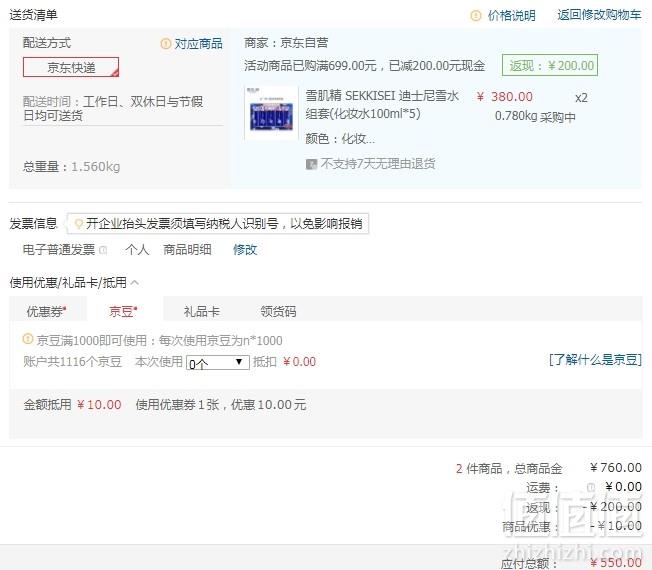
Task: Click the 金额抵用 ¥10.00 amount
Action: pyautogui.click(x=99, y=405)
